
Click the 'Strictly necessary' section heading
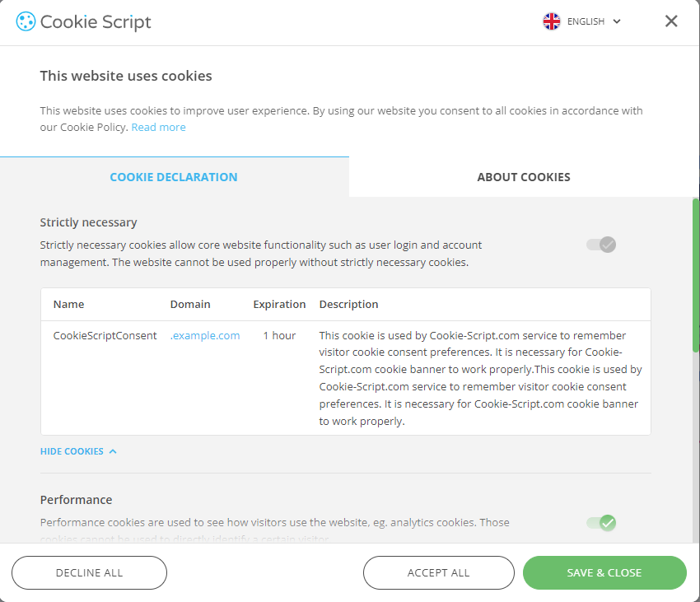coord(88,222)
